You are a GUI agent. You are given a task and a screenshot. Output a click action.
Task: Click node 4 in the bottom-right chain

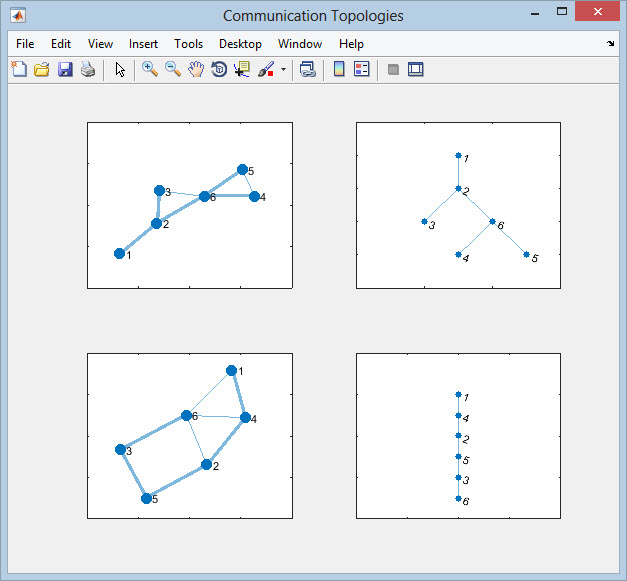458,415
